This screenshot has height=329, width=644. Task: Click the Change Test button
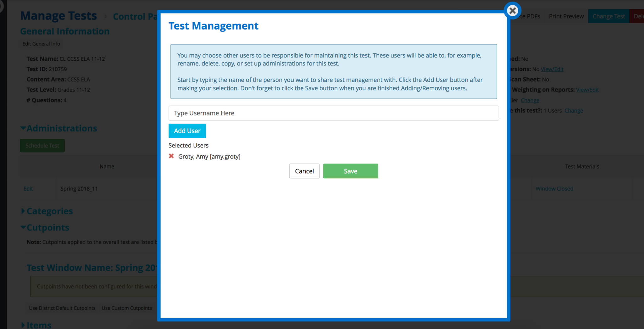point(608,16)
